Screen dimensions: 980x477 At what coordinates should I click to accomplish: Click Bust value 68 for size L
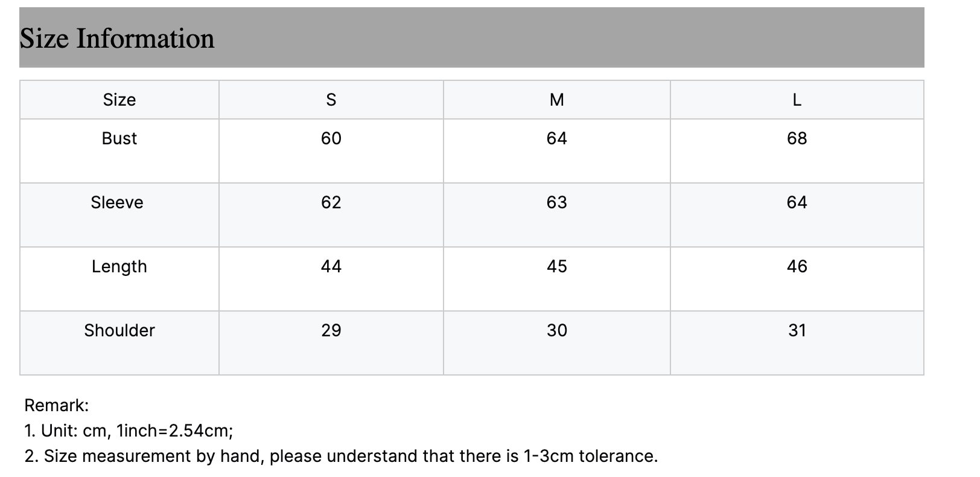(797, 138)
